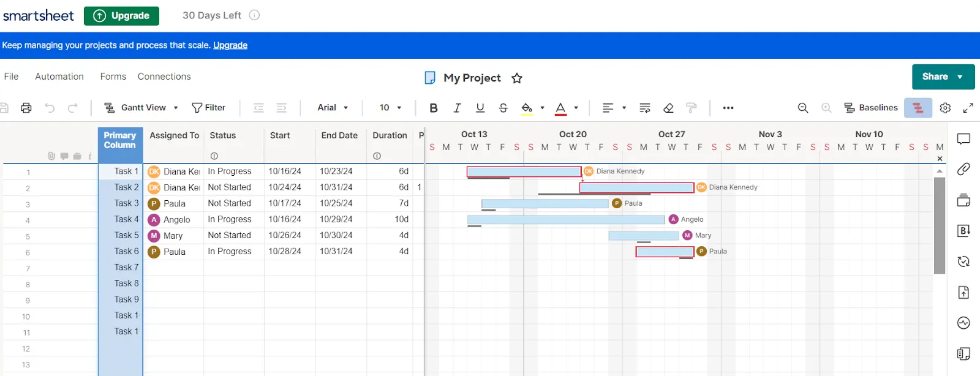Open the File menu
Viewport: 980px width, 376px height.
tap(11, 77)
